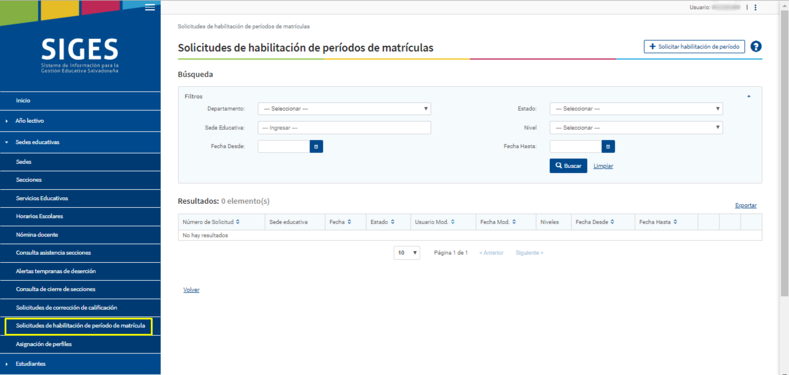This screenshot has height=375, width=789.
Task: Collapse the Filtros panel arrow
Action: point(749,96)
